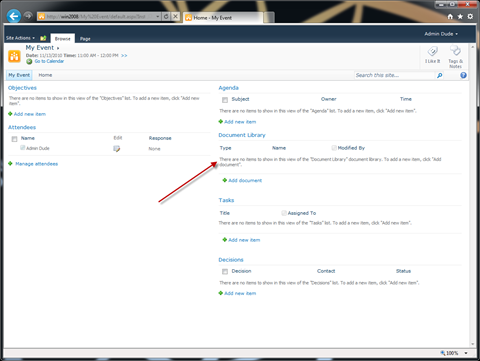
Task: Click the search magnifier icon
Action: coord(440,75)
